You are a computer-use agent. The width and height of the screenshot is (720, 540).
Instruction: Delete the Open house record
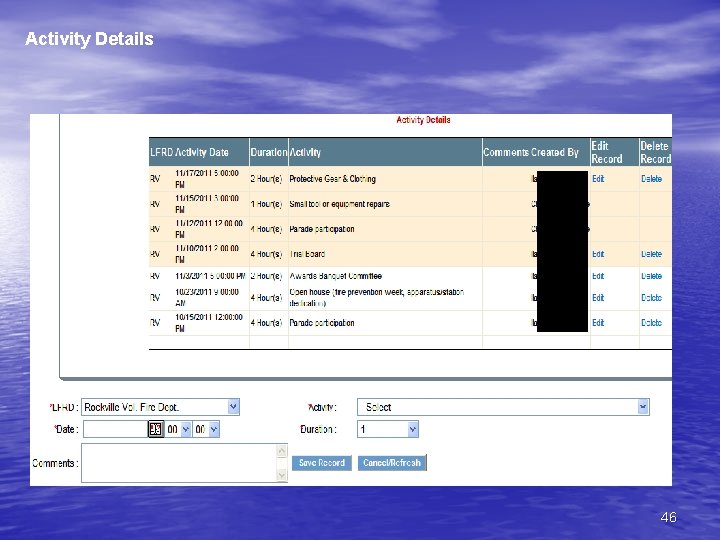click(652, 298)
